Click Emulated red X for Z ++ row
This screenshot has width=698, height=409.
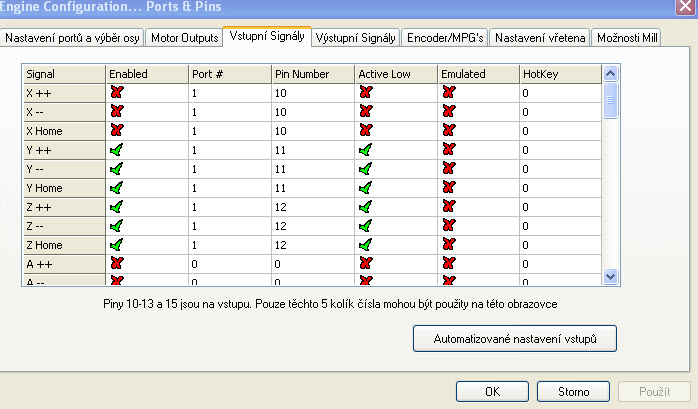[x=448, y=206]
